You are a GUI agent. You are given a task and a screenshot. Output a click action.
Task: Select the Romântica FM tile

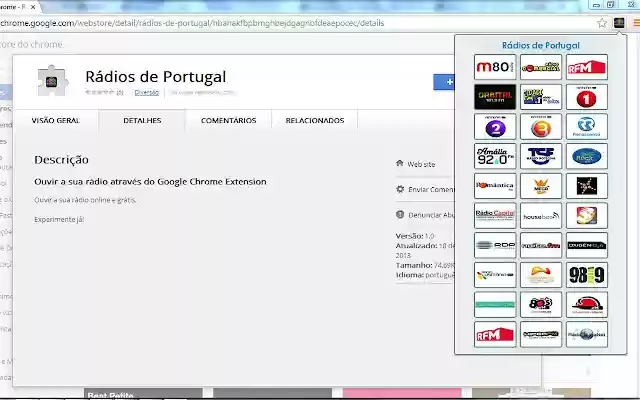(x=495, y=186)
